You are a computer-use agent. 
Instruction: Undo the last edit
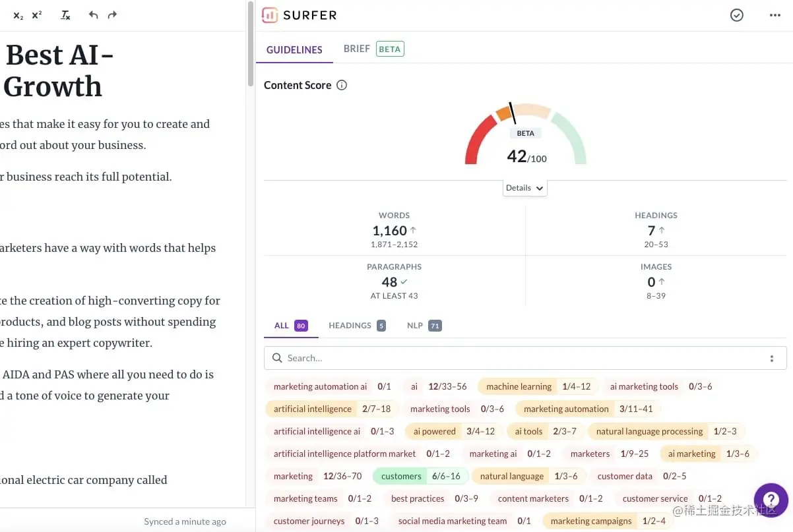(93, 15)
